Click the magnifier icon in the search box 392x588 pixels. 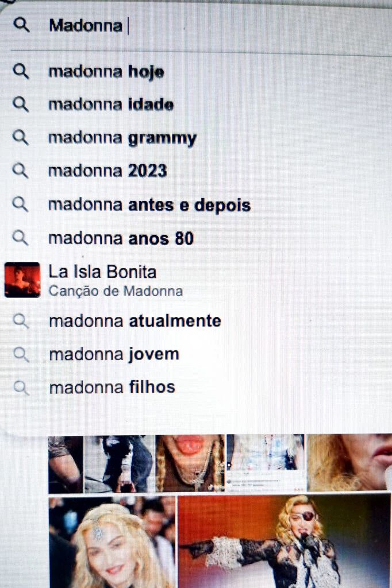(x=21, y=25)
